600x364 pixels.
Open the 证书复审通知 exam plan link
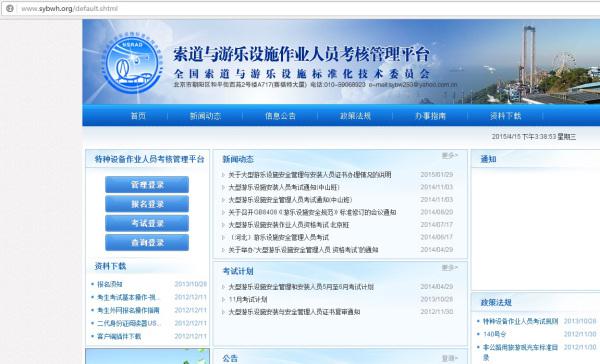[x=294, y=312]
